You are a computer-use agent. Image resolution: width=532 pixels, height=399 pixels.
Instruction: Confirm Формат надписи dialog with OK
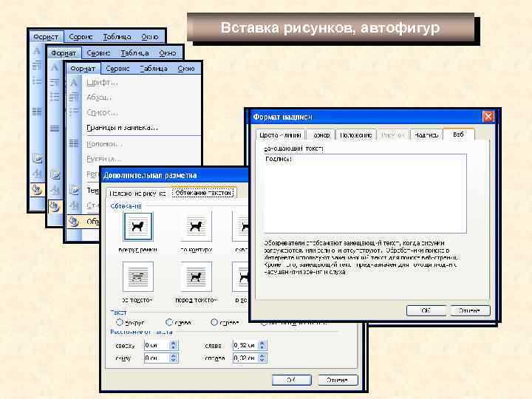(426, 310)
